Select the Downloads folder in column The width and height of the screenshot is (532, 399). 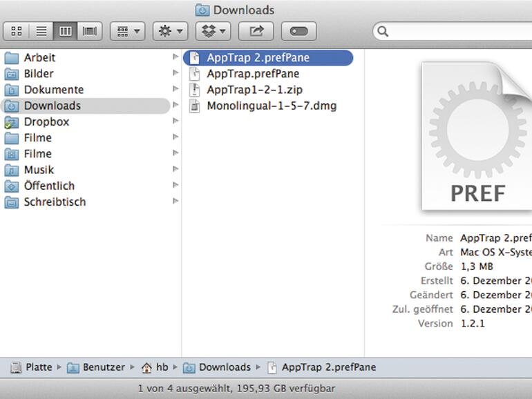point(86,106)
